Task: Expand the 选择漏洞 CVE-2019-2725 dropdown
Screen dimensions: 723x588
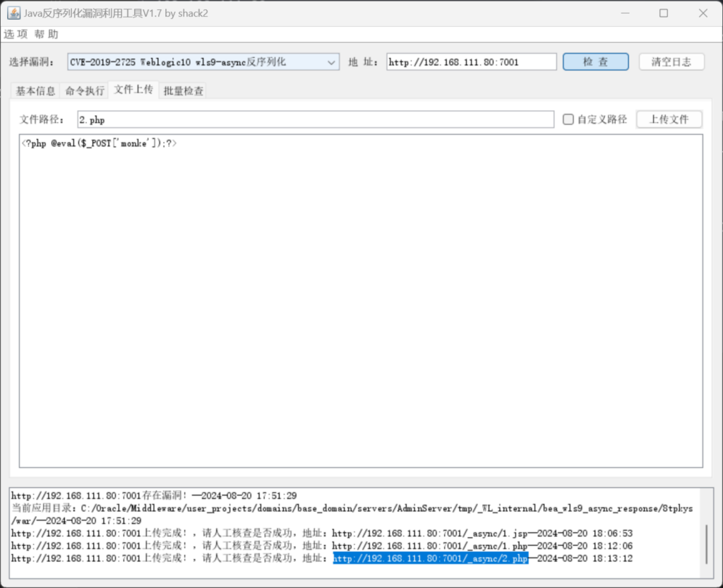Action: pos(203,61)
